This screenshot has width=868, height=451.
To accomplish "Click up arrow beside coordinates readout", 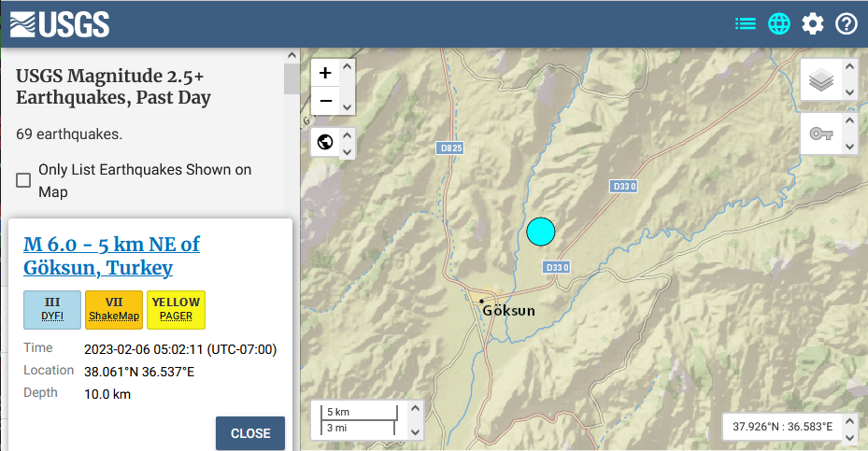I will pyautogui.click(x=849, y=420).
